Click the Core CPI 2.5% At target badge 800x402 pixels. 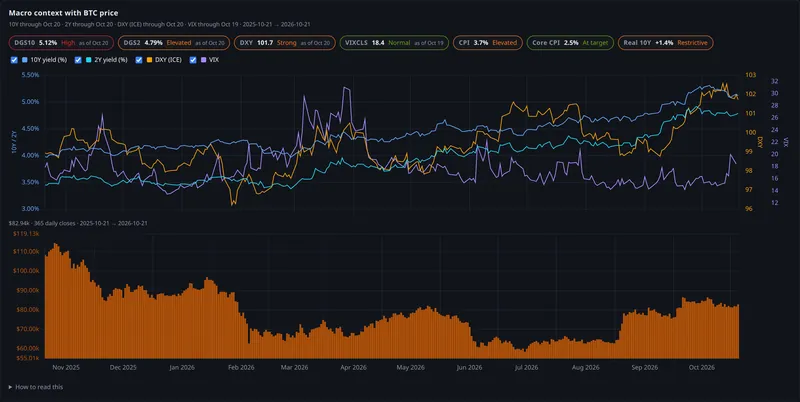570,43
